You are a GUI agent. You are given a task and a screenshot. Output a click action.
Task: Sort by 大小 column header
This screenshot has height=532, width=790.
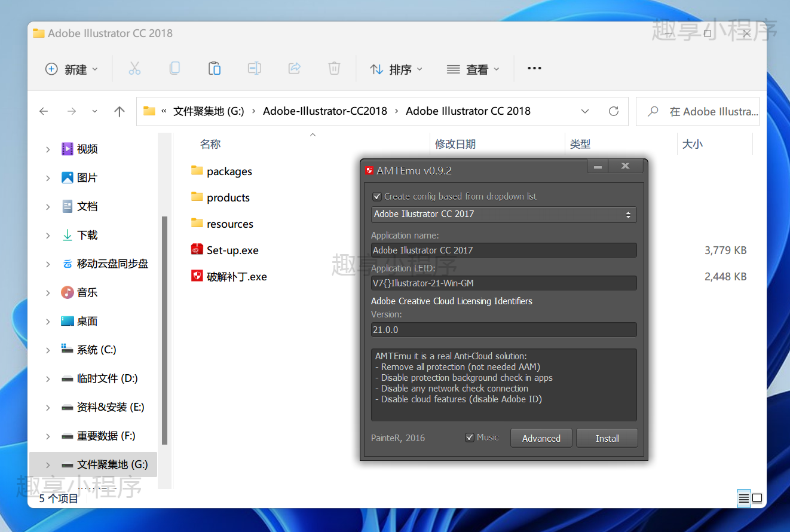tap(693, 144)
